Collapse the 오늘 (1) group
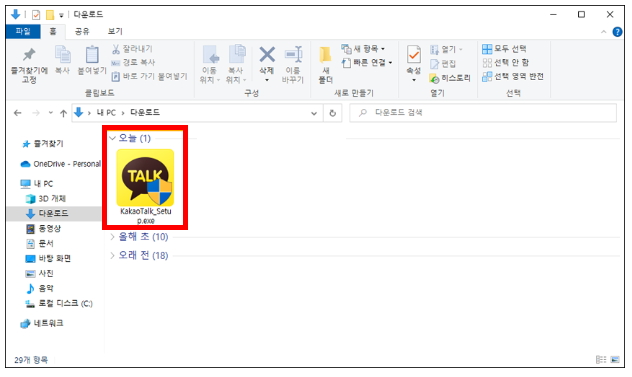The height and width of the screenshot is (377, 632). pyautogui.click(x=112, y=138)
